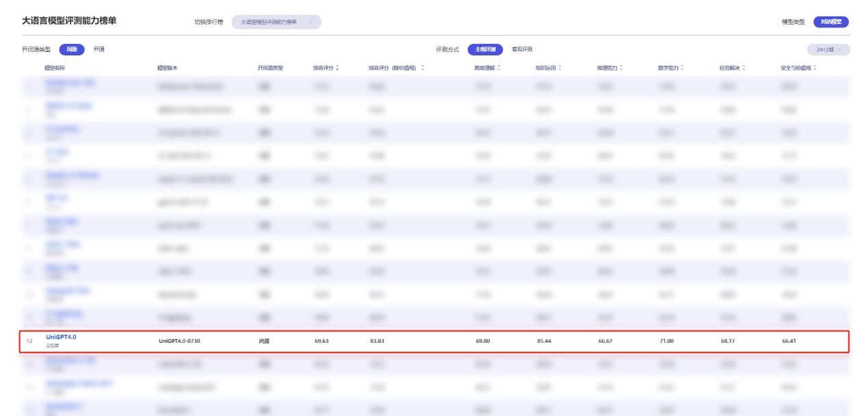Click the UniGPT4.0-0730 version cell

[179, 341]
